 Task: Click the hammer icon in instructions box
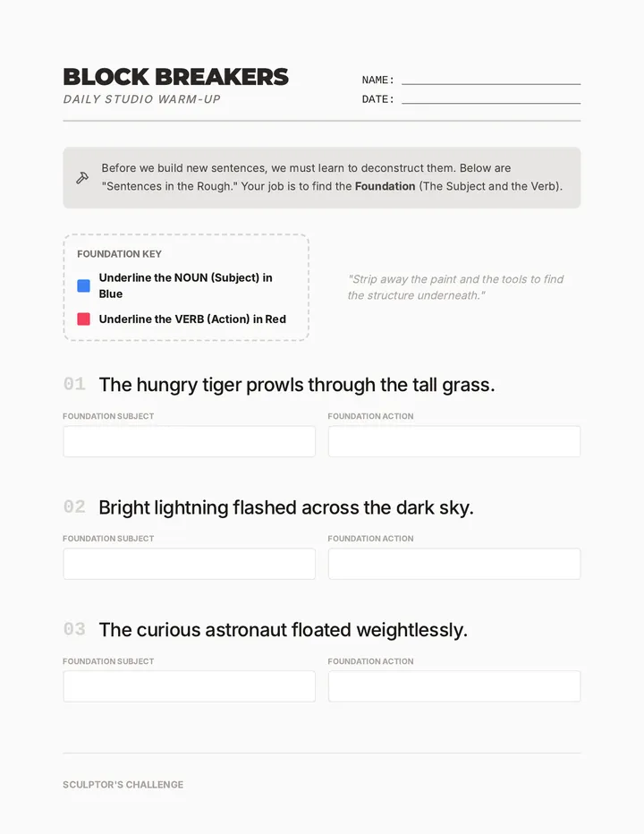point(82,178)
